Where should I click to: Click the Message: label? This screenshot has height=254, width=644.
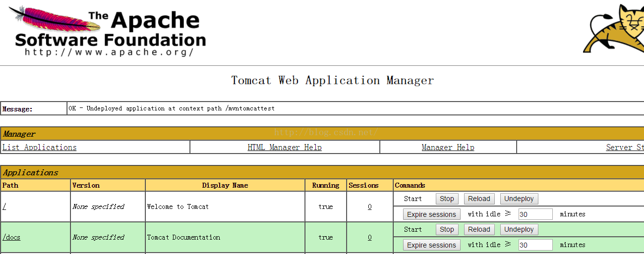click(17, 109)
